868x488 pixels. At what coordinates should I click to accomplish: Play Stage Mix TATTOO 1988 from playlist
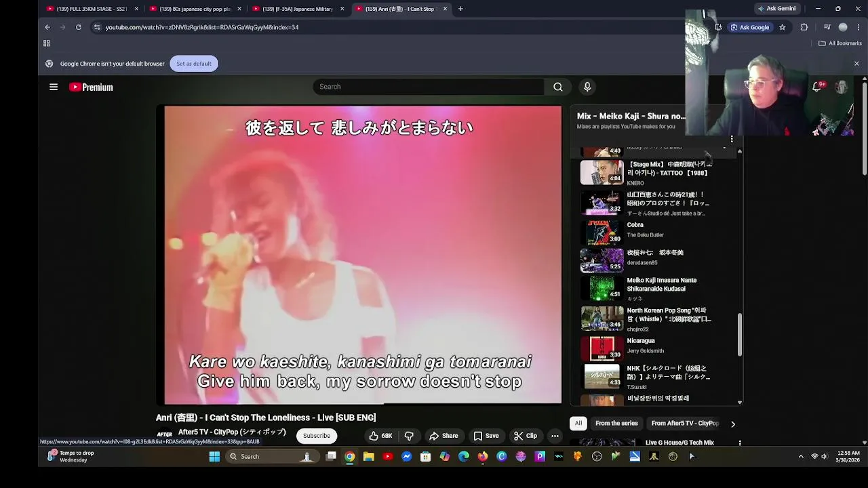pos(647,172)
